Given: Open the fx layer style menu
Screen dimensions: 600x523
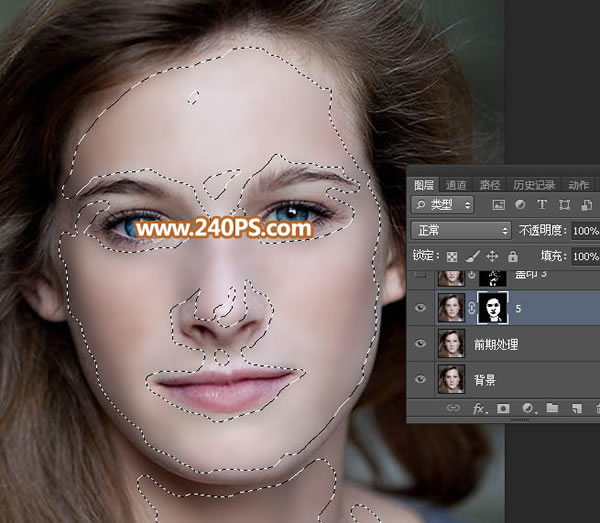Looking at the screenshot, I should pos(480,408).
